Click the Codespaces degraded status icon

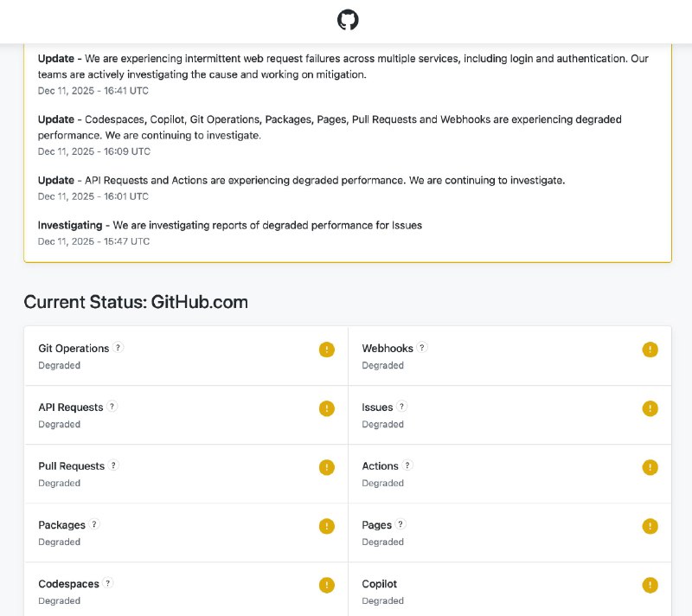pos(327,585)
